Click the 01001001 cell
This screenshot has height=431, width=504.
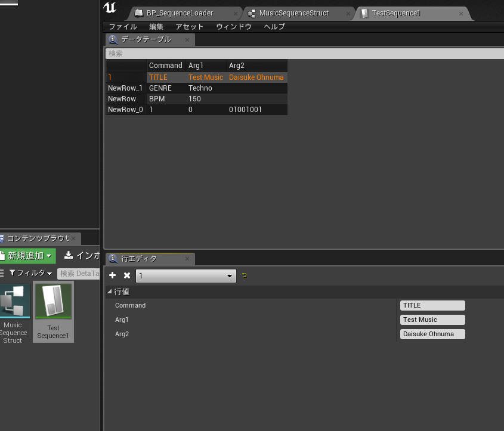[x=245, y=110]
